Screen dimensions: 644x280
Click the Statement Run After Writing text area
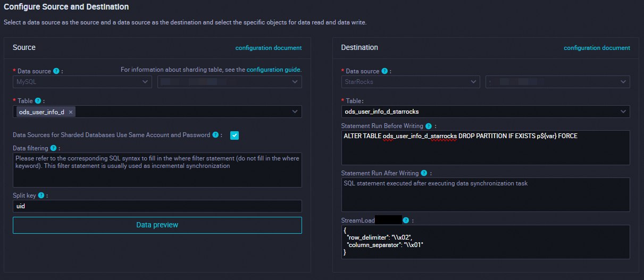tap(486, 194)
